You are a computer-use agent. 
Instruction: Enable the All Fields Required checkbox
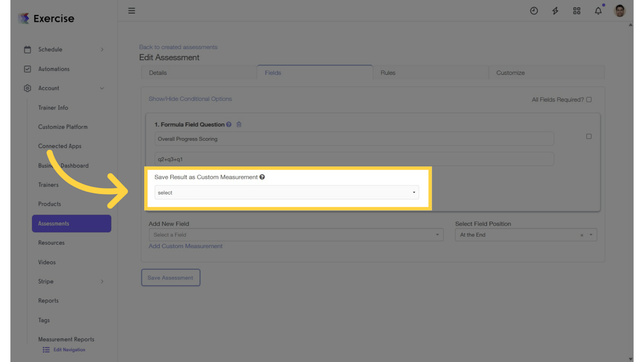589,99
